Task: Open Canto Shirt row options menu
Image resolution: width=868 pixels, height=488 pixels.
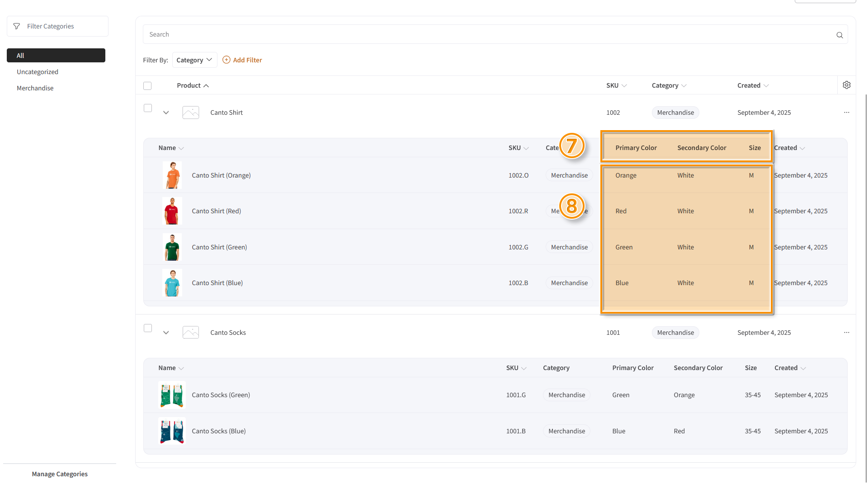Action: pos(846,113)
